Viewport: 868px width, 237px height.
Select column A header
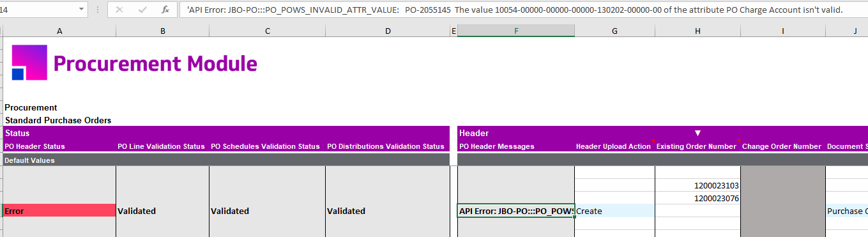tap(59, 31)
